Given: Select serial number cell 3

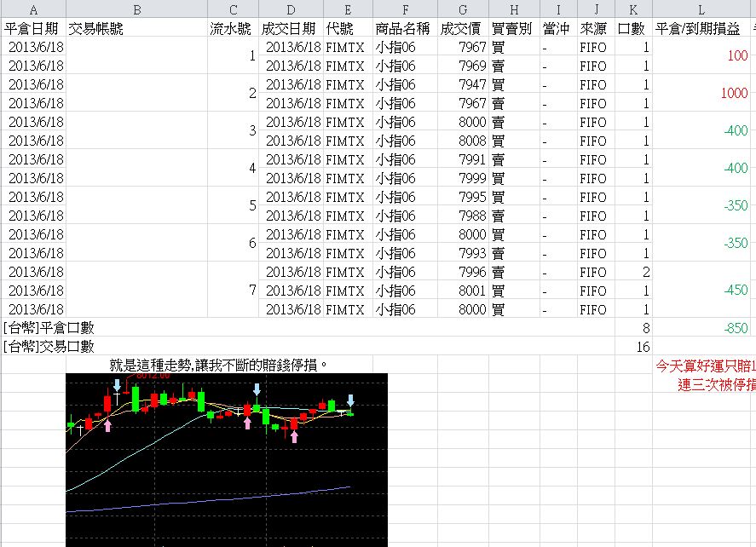Looking at the screenshot, I should (234, 130).
